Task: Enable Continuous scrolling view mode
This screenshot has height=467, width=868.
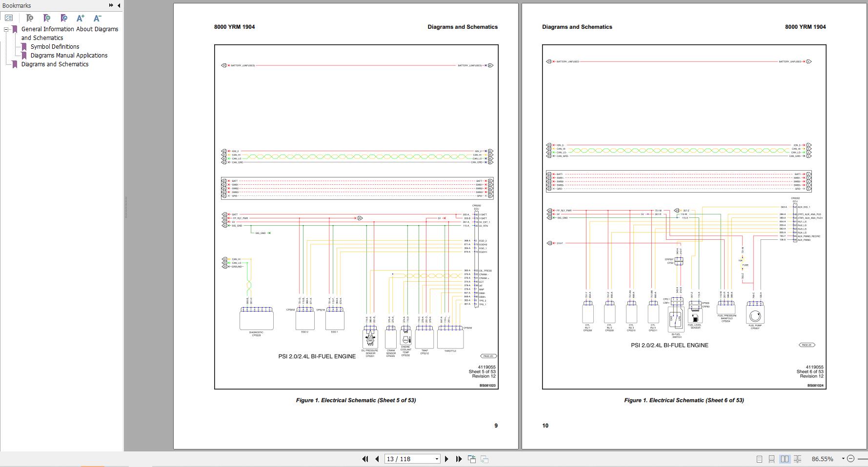Action: pos(772,459)
